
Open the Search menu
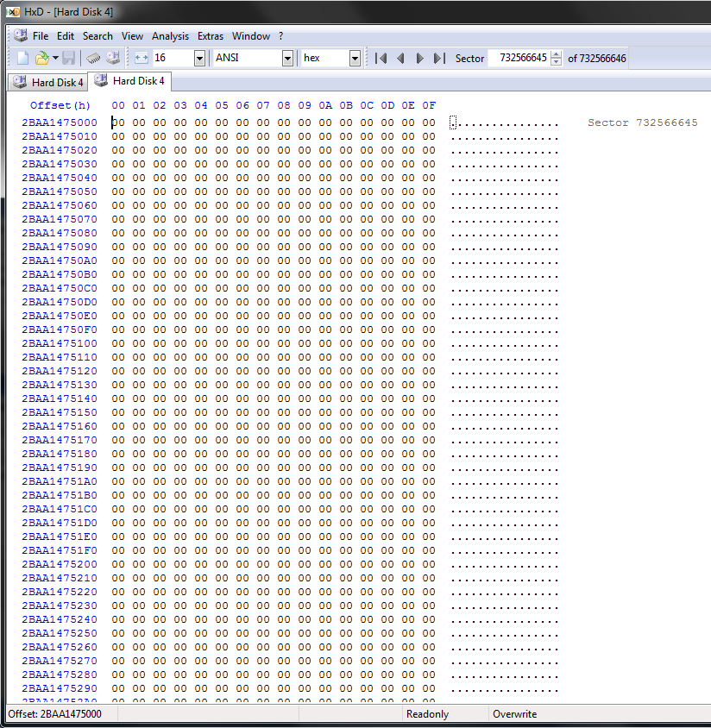pos(98,36)
